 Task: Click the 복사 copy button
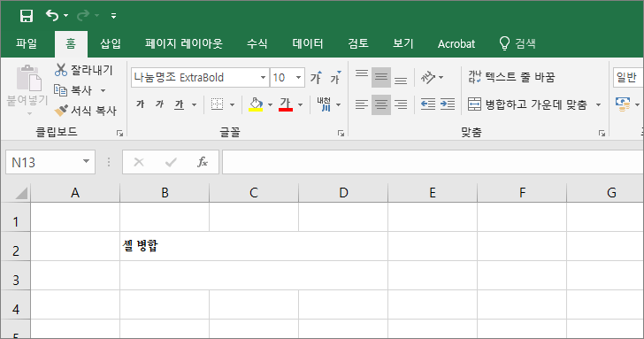click(73, 90)
